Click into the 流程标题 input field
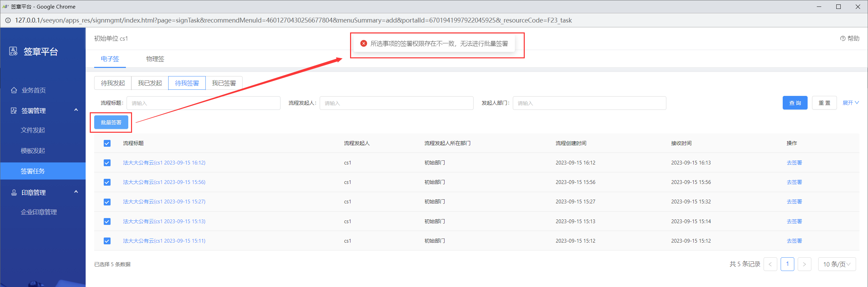This screenshot has width=868, height=287. click(203, 103)
